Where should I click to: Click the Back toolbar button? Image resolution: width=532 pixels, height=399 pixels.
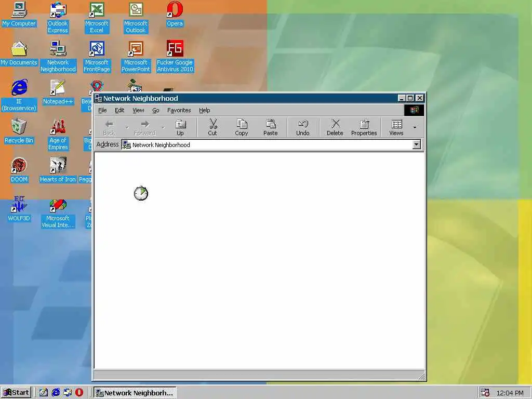[109, 128]
